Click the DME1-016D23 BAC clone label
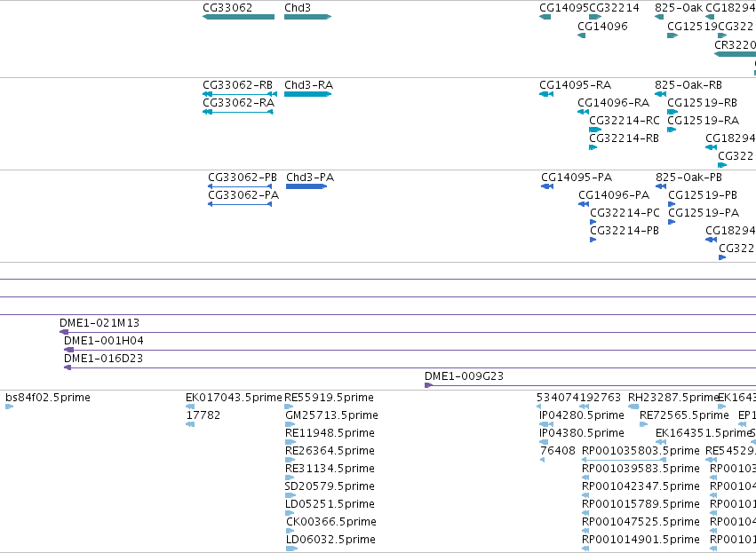 [x=103, y=359]
